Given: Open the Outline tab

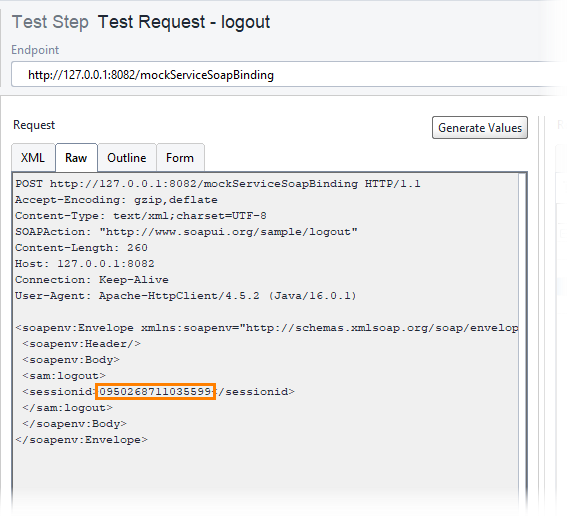Looking at the screenshot, I should pyautogui.click(x=127, y=158).
